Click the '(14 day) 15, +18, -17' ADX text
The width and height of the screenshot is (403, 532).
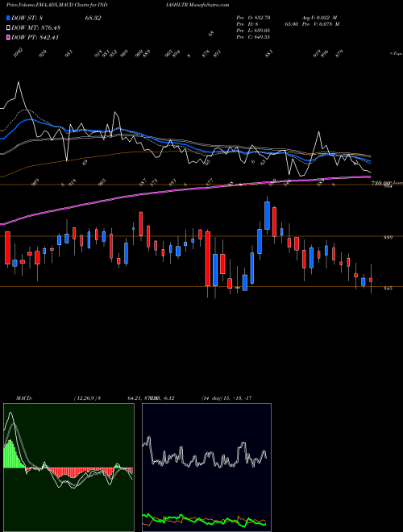click(x=226, y=398)
